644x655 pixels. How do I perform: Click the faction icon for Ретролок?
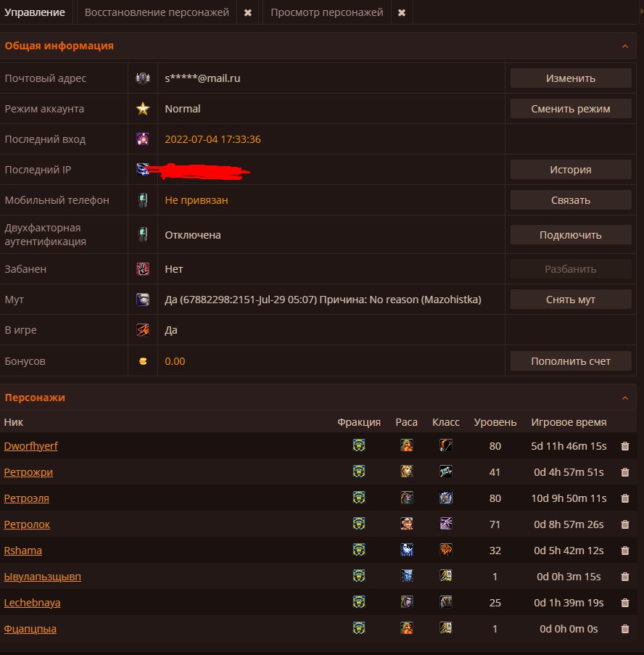point(358,524)
